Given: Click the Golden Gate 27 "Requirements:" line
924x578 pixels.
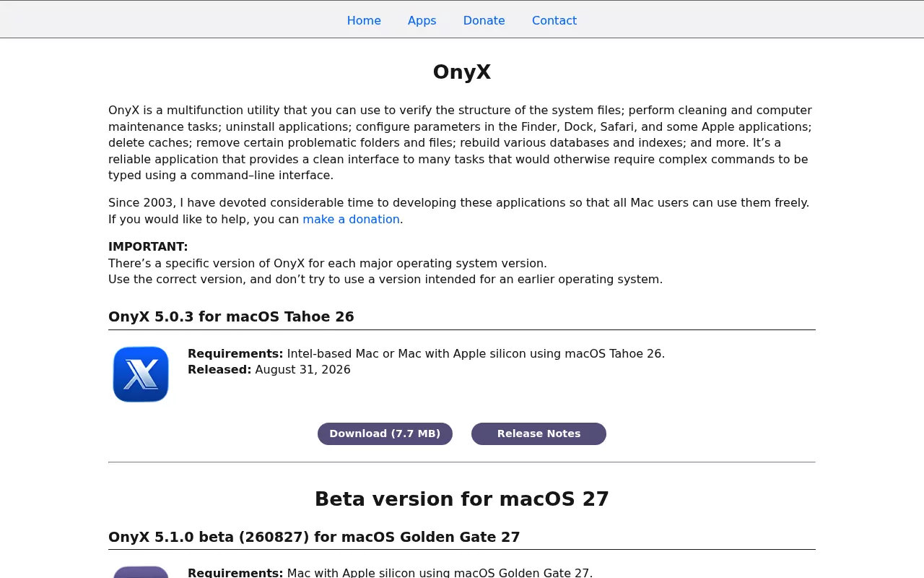Looking at the screenshot, I should (390, 573).
